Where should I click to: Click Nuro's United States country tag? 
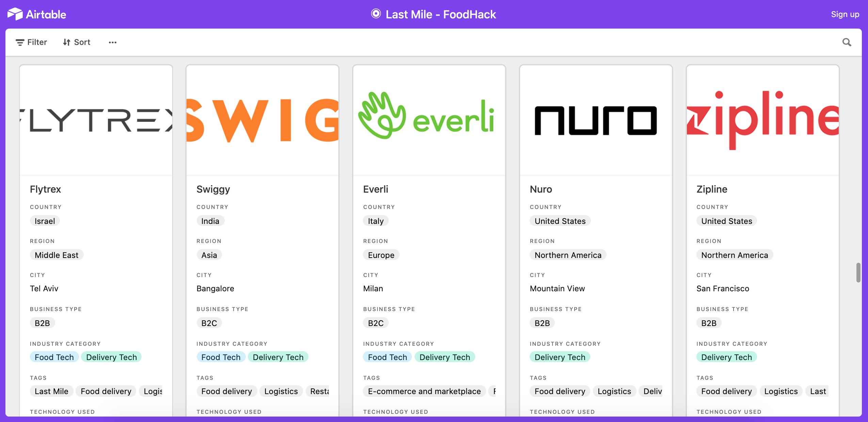click(x=560, y=221)
